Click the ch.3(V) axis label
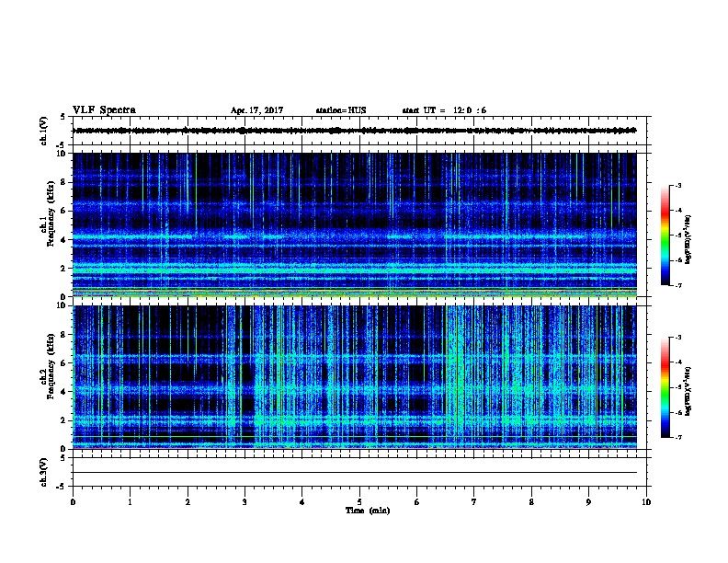The image size is (728, 563). (x=43, y=472)
